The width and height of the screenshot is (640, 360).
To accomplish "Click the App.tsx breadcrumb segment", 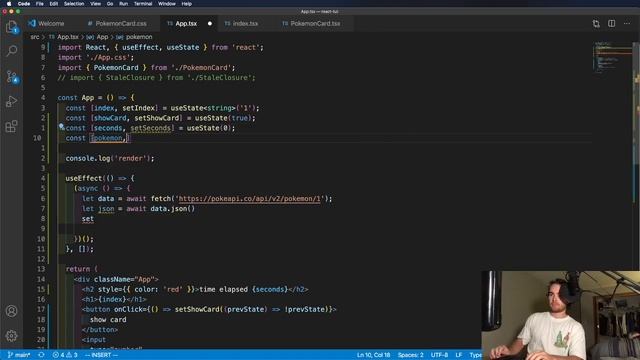I will 68,37.
